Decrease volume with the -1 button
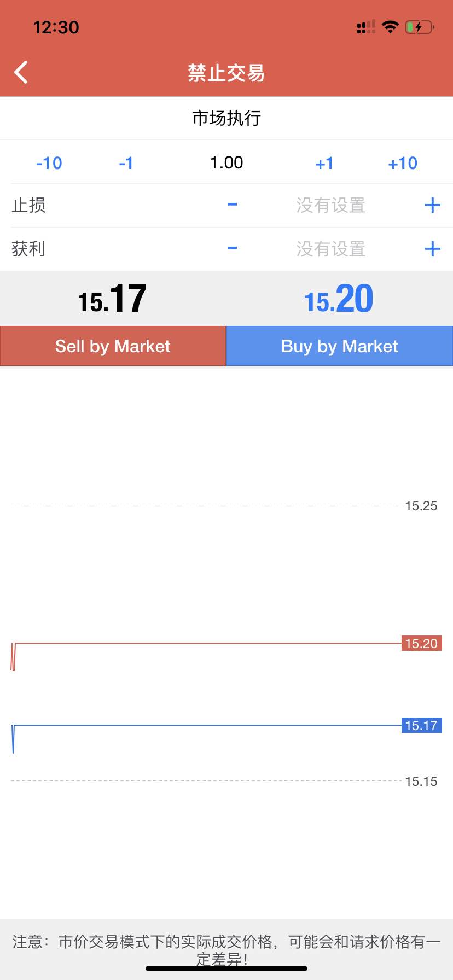The width and height of the screenshot is (453, 980). (126, 163)
